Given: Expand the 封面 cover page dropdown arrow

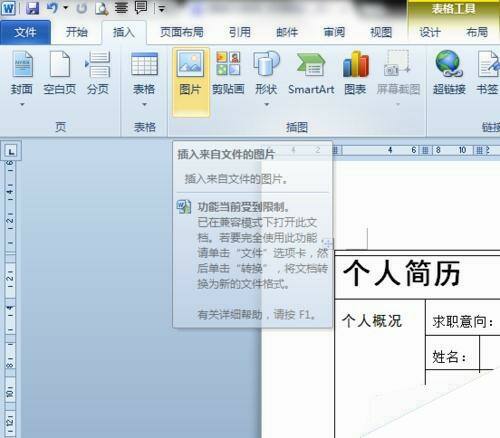Looking at the screenshot, I should 22,104.
